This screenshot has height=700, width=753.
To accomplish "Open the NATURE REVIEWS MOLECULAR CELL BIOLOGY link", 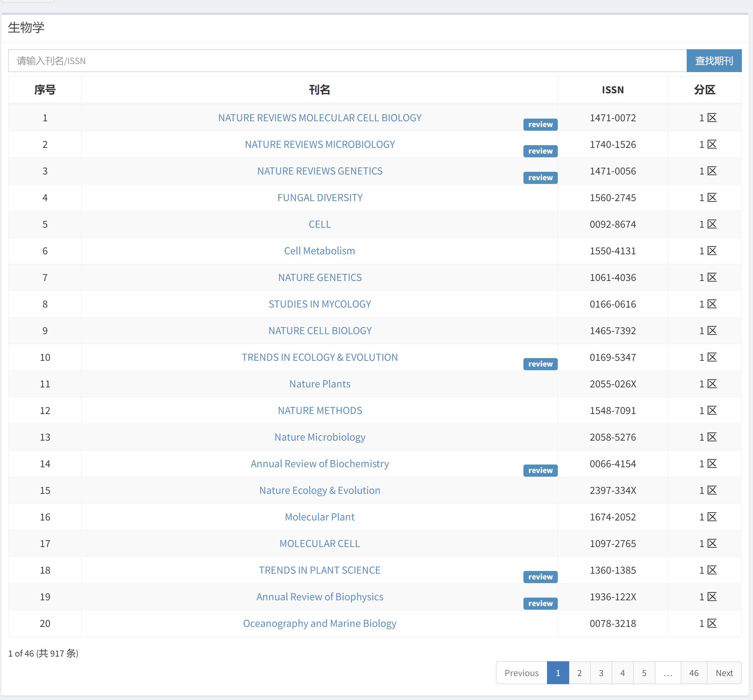I will click(319, 118).
